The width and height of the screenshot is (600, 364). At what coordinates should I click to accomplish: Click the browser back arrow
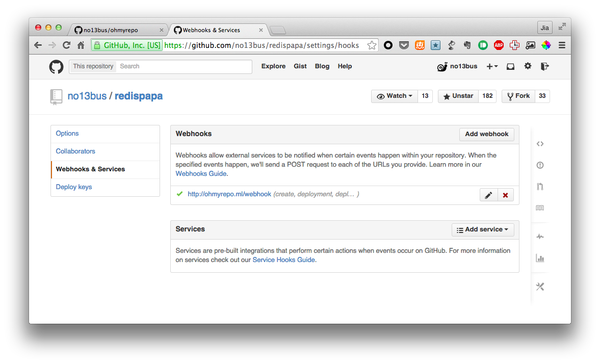coord(38,45)
